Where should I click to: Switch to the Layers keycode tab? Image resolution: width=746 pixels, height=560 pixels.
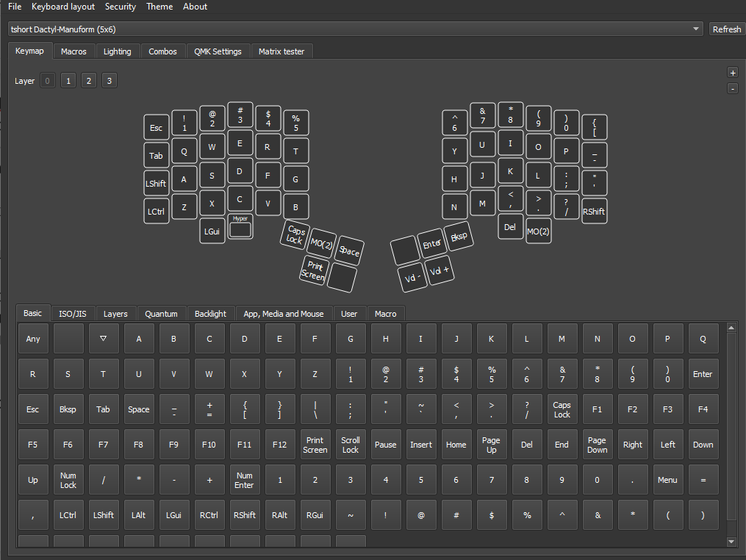click(x=115, y=314)
